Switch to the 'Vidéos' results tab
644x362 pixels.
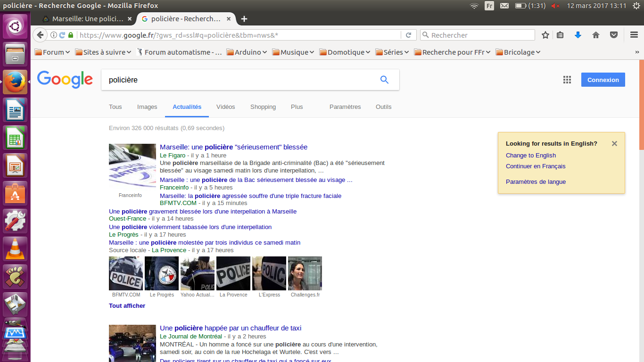pyautogui.click(x=226, y=107)
